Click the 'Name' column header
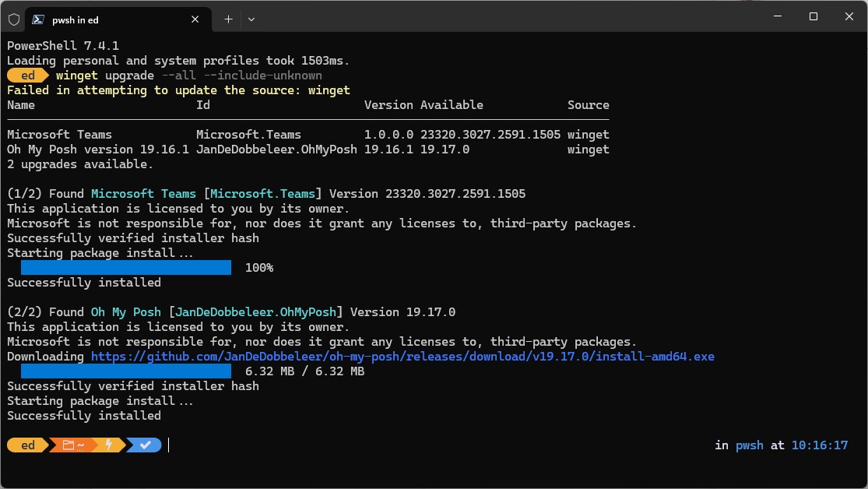 (21, 105)
